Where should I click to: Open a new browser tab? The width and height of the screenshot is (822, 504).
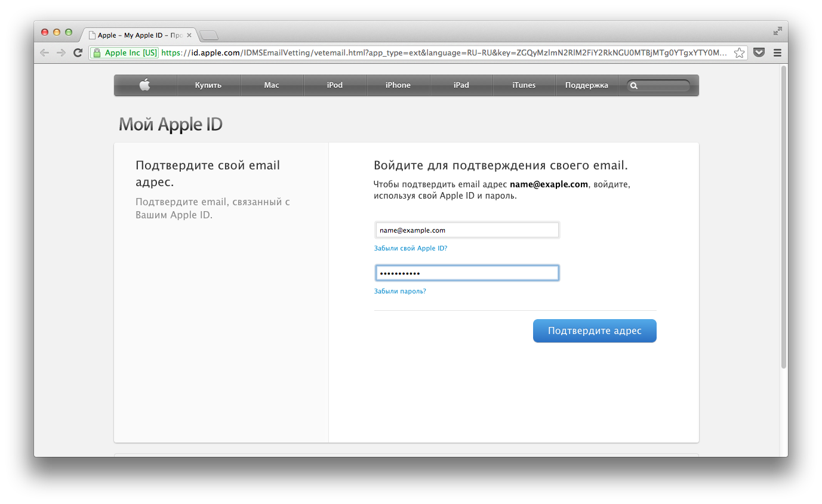coord(209,35)
